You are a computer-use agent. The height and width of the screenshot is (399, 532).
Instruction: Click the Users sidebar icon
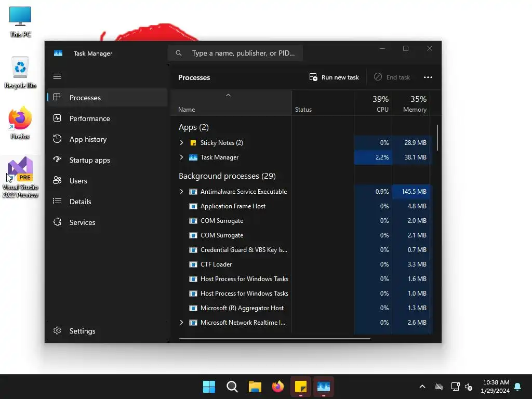point(57,180)
